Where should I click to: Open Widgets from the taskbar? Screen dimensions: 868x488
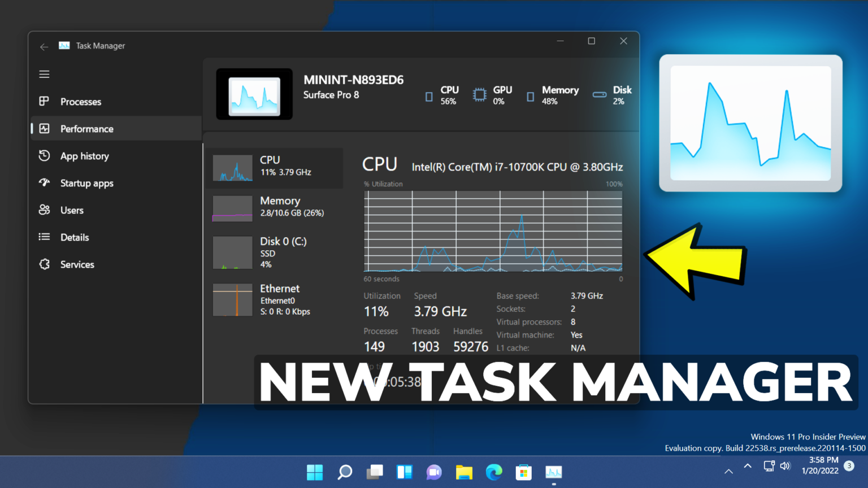[405, 472]
